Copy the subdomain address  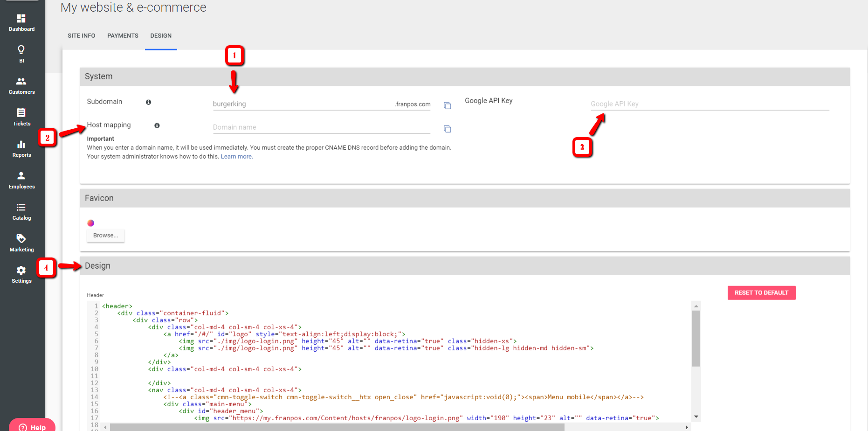click(448, 105)
